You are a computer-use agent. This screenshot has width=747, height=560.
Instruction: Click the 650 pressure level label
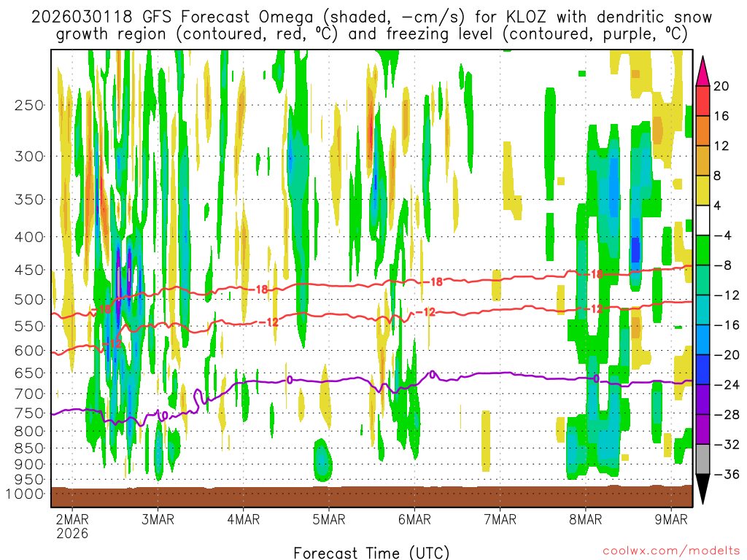(x=29, y=373)
